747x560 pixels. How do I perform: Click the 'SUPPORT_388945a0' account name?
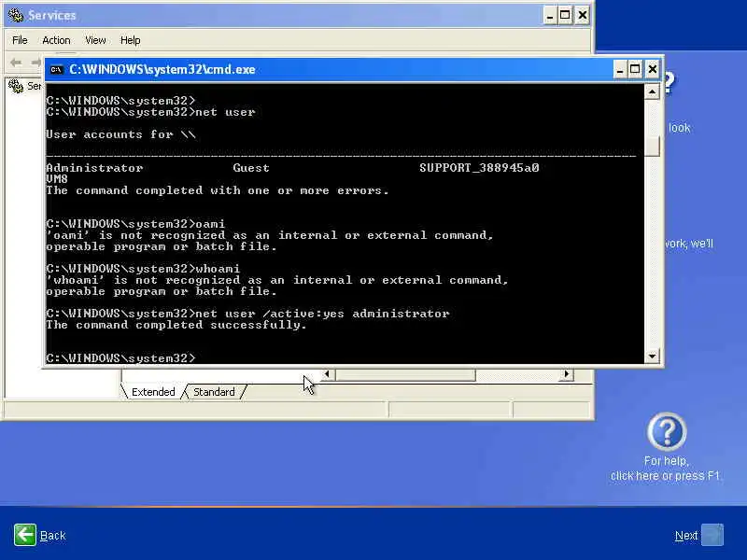479,168
